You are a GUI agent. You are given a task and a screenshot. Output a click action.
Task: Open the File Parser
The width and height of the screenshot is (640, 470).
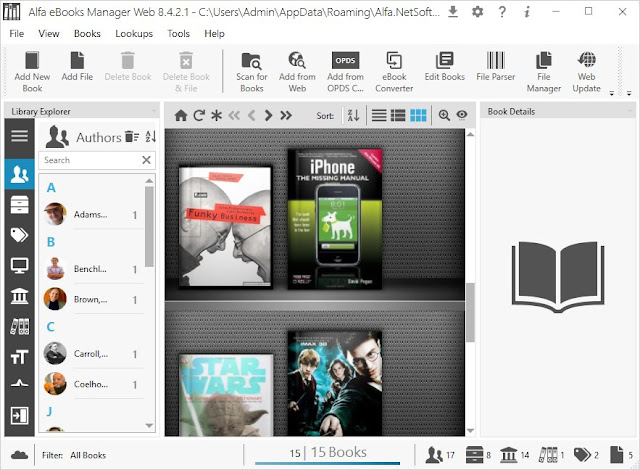(496, 66)
